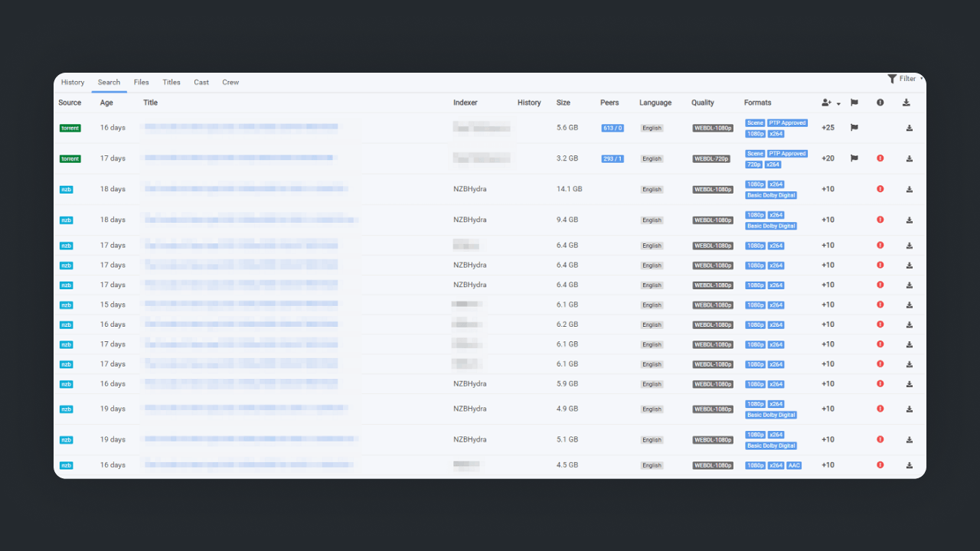980x551 pixels.
Task: Switch to the History tab
Action: tap(73, 83)
